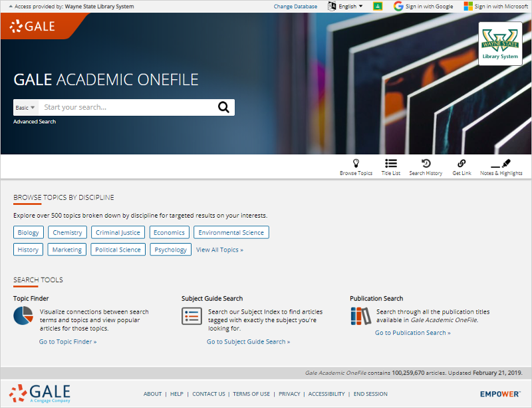Click the Subject Guide Search heading
532x408 pixels.
click(212, 299)
